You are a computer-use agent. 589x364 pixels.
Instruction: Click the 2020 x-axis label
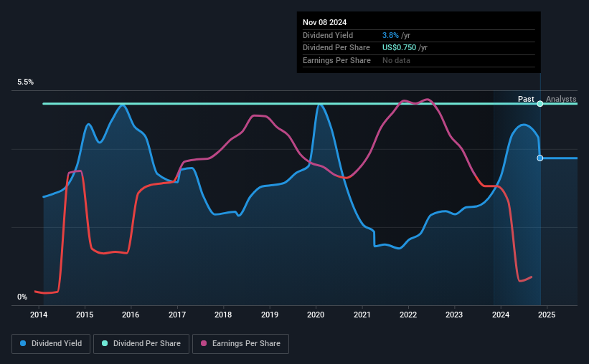point(316,315)
